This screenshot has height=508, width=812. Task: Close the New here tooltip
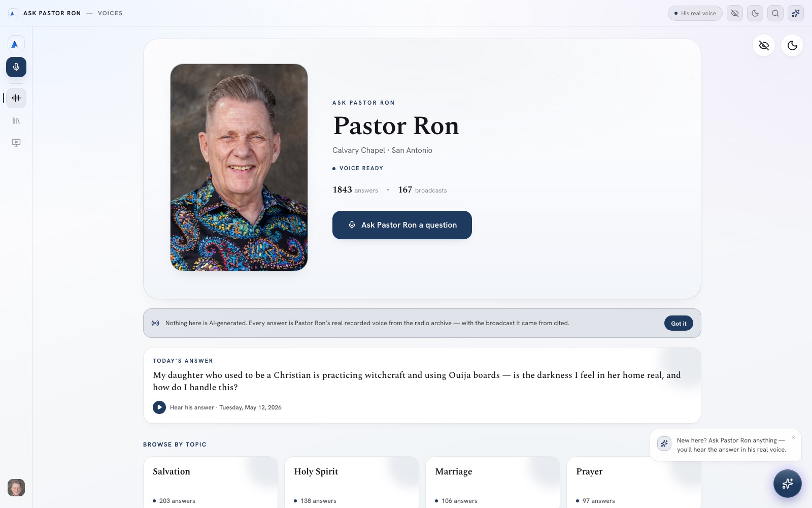pos(793,437)
